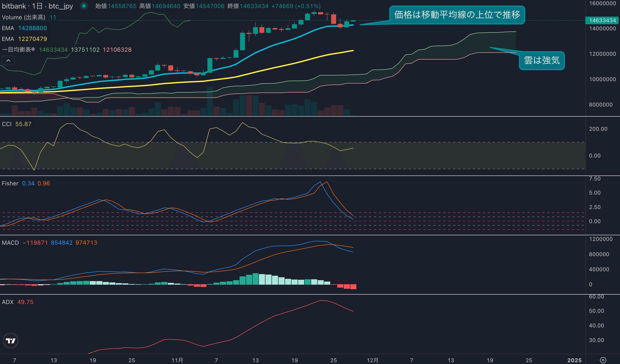
Task: Click the TradingView logo badge
Action: [10, 341]
